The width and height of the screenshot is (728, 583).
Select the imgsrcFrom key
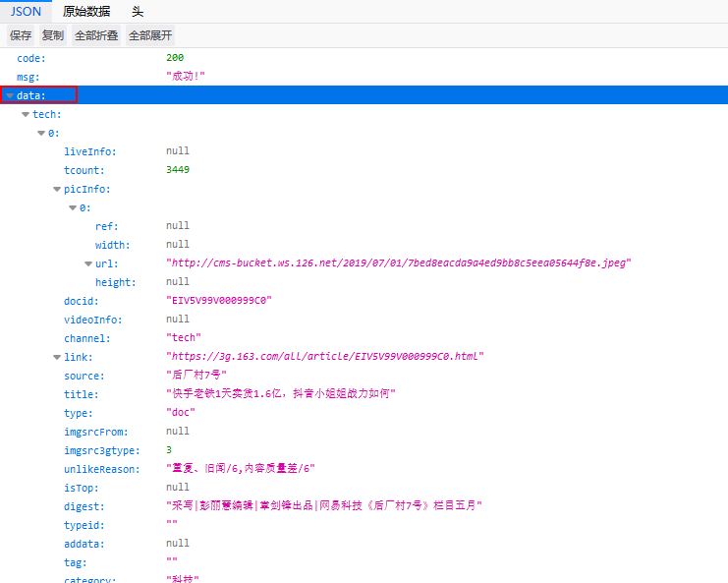[x=96, y=432]
